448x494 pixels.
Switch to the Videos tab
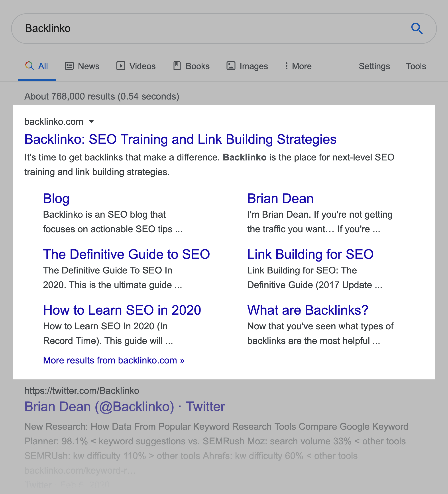pos(136,66)
